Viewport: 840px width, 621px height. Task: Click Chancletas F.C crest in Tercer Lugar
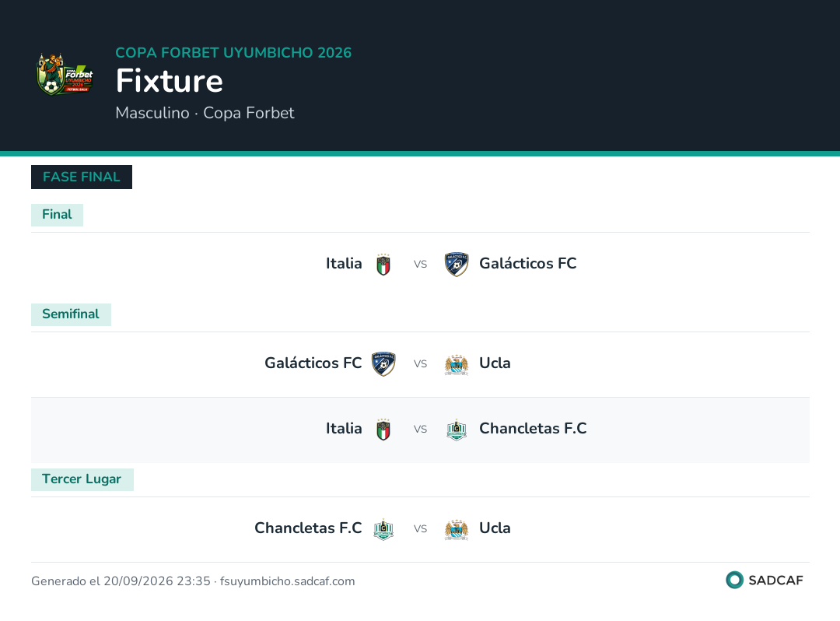[383, 529]
